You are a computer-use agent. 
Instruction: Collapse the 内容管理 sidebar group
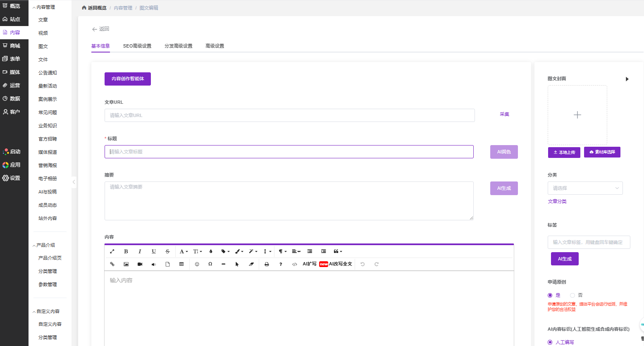tap(43, 7)
